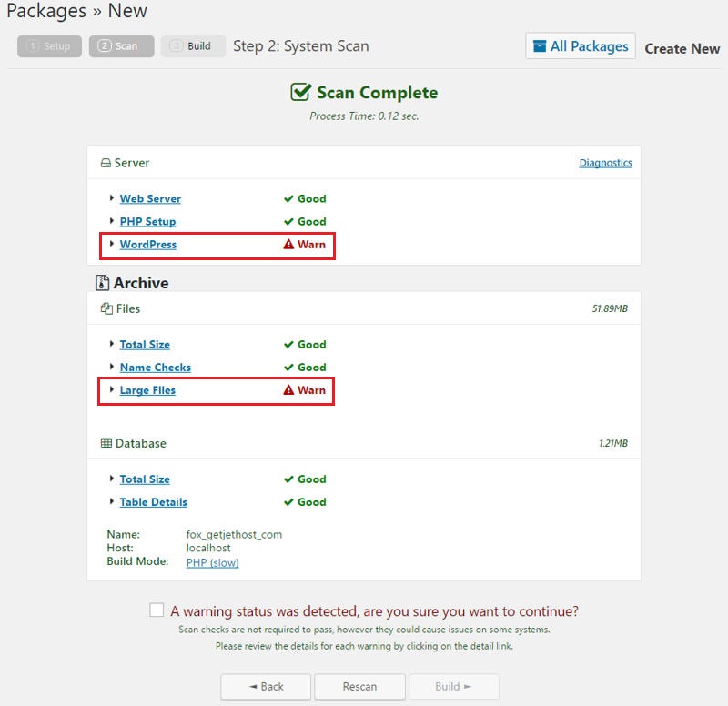The height and width of the screenshot is (706, 728).
Task: Expand the PHP Setup details arrow
Action: tap(112, 221)
